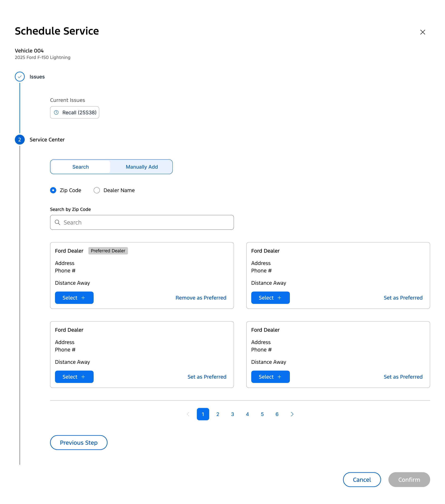Click the previous page chevron in pagination
Image resolution: width=445 pixels, height=504 pixels.
pos(188,414)
